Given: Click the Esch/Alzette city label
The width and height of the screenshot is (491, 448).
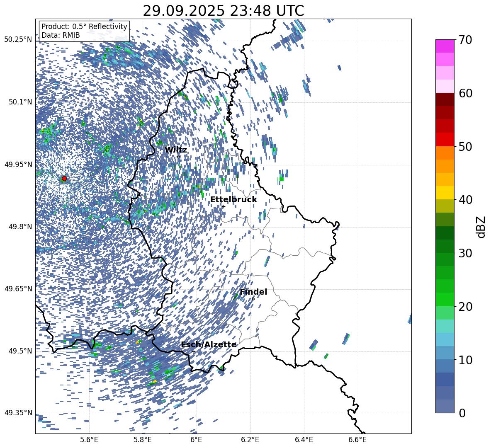Looking at the screenshot, I should coord(209,345).
